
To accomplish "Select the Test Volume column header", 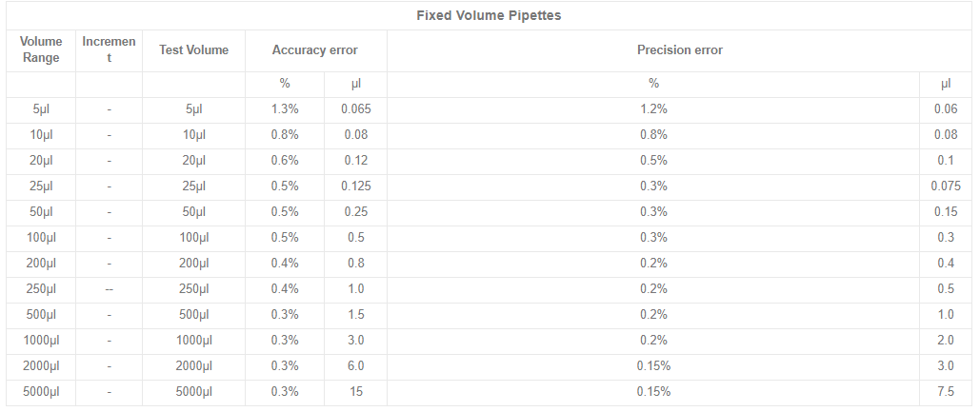I will coord(193,49).
